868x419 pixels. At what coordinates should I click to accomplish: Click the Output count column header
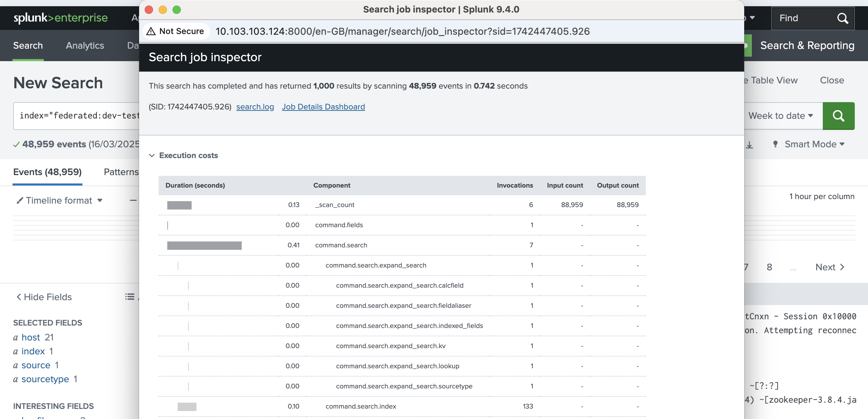click(x=618, y=185)
